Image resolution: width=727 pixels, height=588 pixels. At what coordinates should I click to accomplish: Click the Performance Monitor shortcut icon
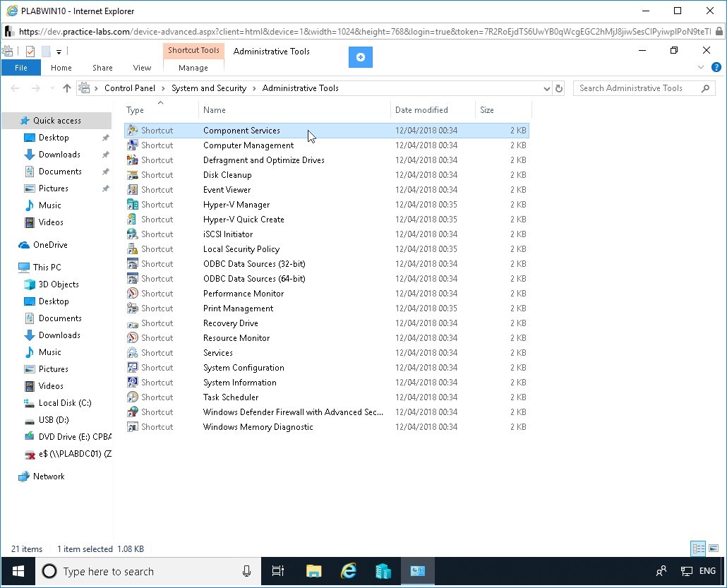click(x=133, y=294)
